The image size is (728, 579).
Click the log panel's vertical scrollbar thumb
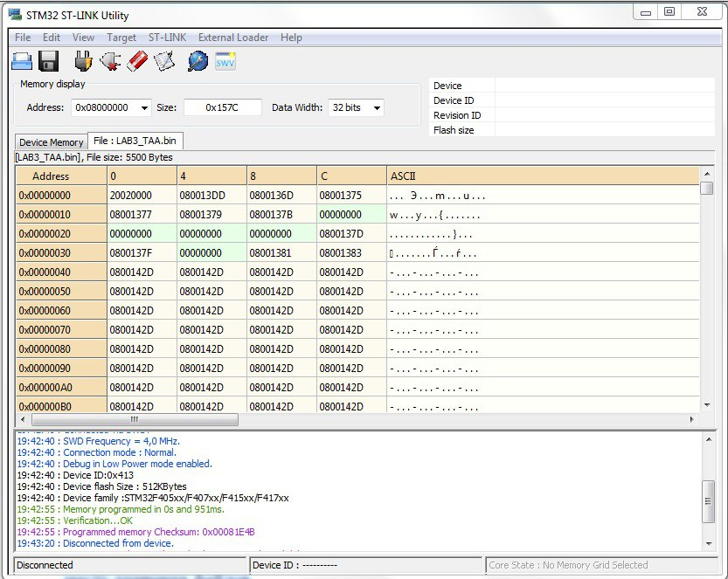[x=709, y=501]
